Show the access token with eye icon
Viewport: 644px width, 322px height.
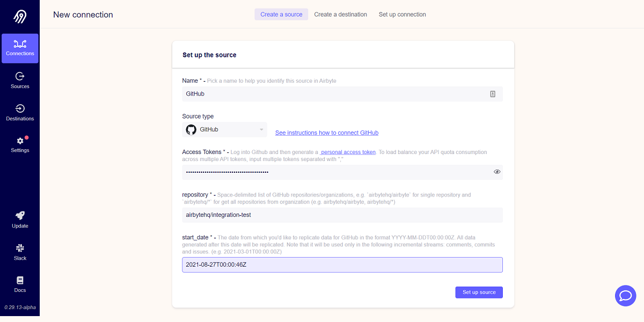(497, 172)
